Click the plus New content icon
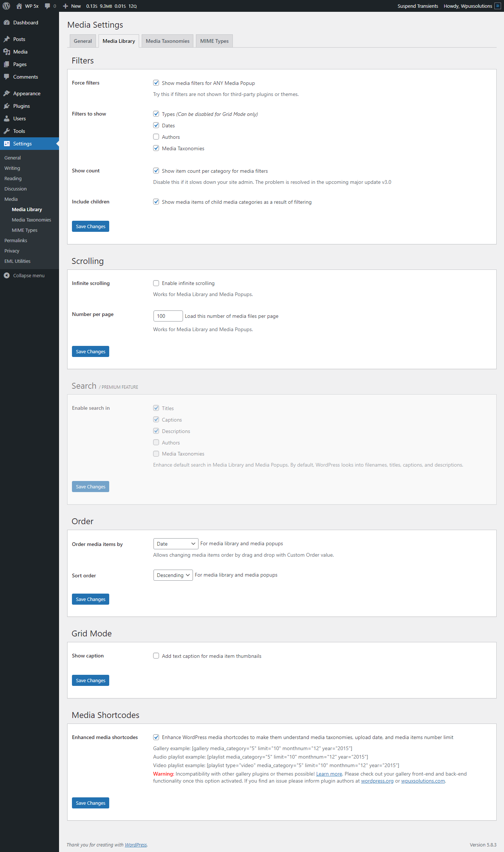This screenshot has height=852, width=504. tap(65, 6)
